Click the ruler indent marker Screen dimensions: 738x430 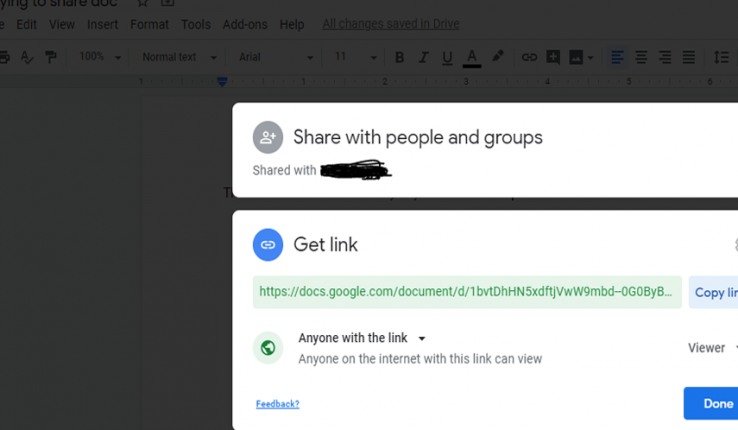click(222, 82)
